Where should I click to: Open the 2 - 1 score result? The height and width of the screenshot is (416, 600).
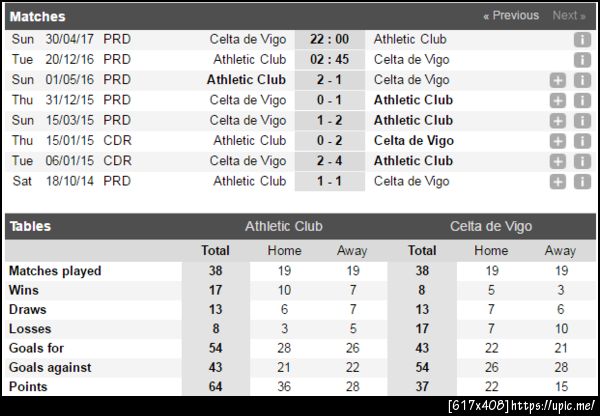329,80
